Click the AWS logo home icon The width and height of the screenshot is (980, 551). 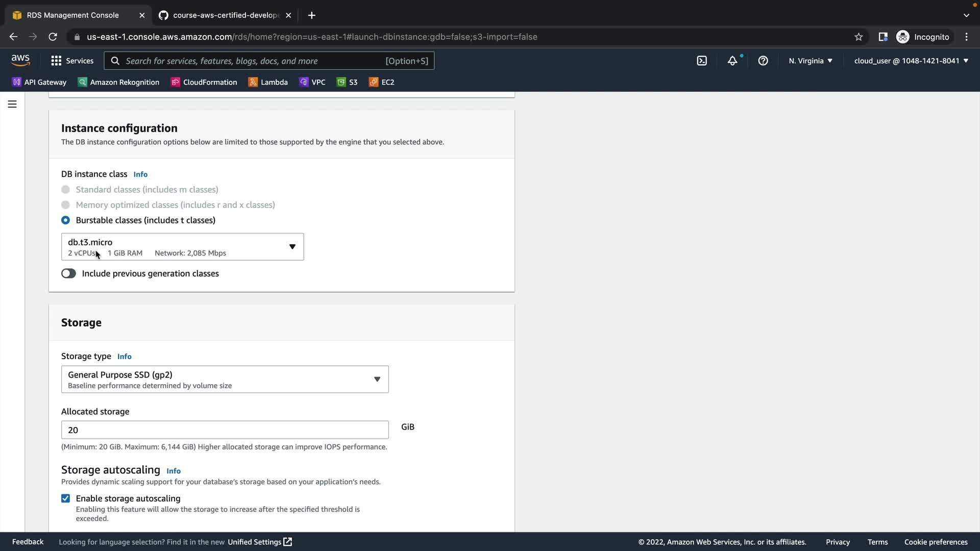pos(20,60)
